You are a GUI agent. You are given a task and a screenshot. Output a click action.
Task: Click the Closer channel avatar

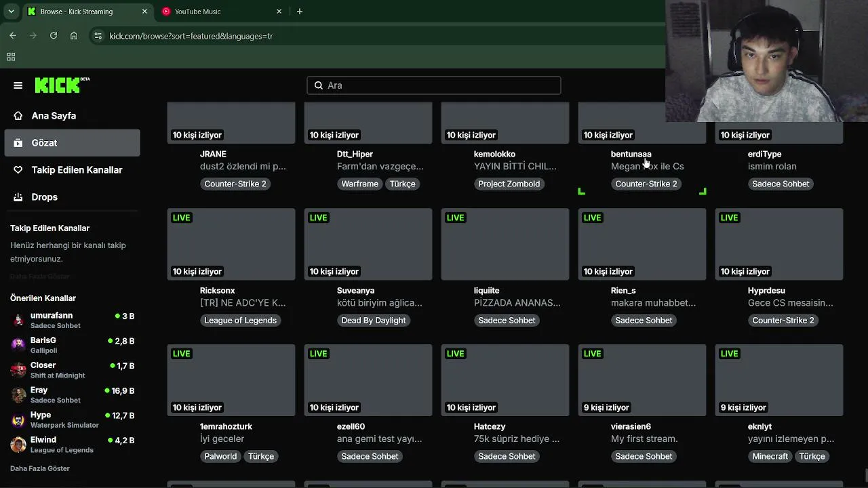18,370
